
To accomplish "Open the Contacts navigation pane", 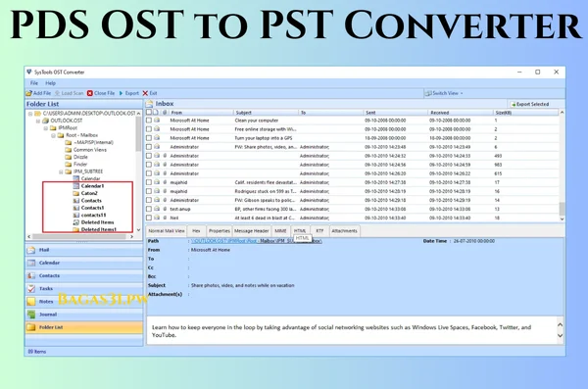I will pyautogui.click(x=84, y=275).
